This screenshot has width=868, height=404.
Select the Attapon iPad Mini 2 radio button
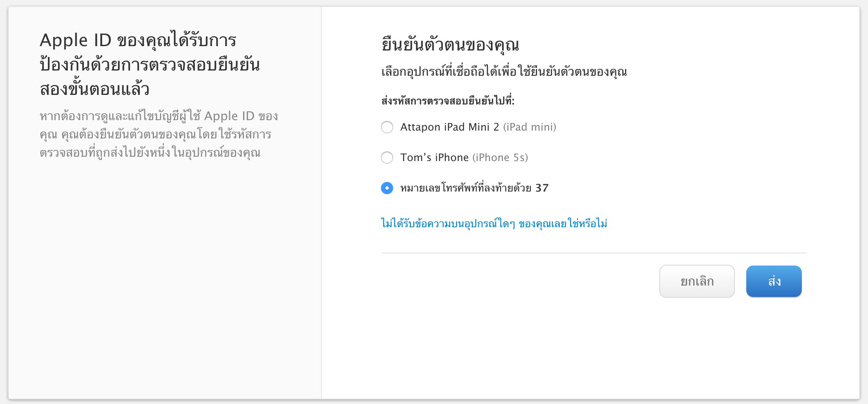pos(387,127)
